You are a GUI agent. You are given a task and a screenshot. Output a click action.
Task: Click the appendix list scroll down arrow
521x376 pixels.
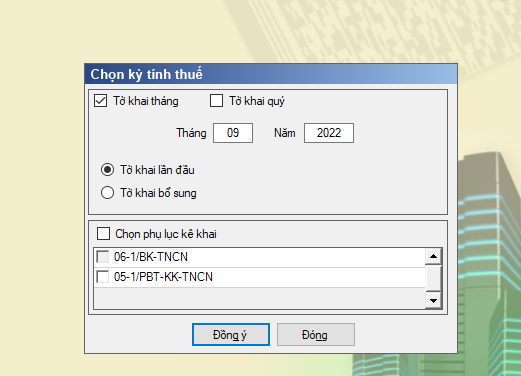pyautogui.click(x=433, y=301)
